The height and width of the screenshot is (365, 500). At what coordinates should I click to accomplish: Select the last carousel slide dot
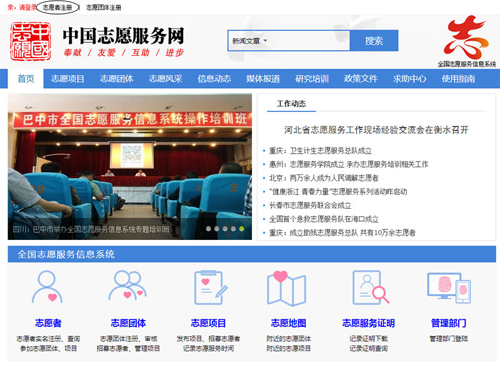point(242,229)
